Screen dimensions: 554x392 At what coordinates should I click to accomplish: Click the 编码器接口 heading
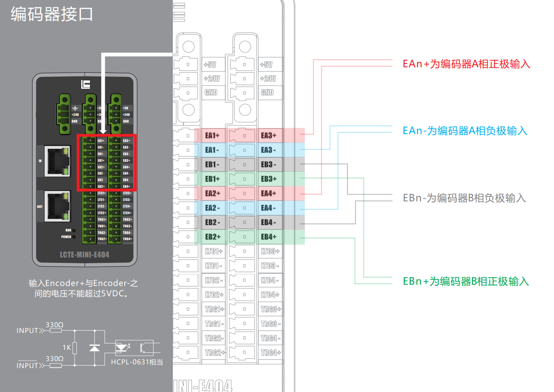coord(52,14)
